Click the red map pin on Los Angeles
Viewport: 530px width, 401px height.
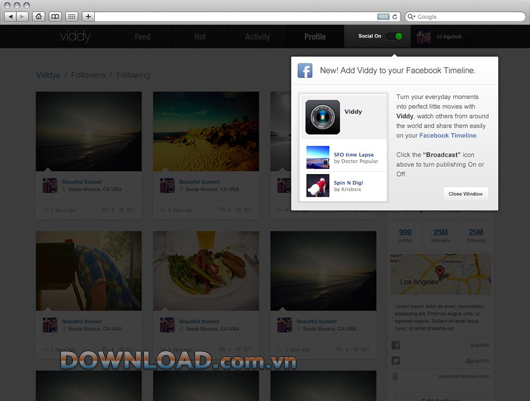[439, 272]
